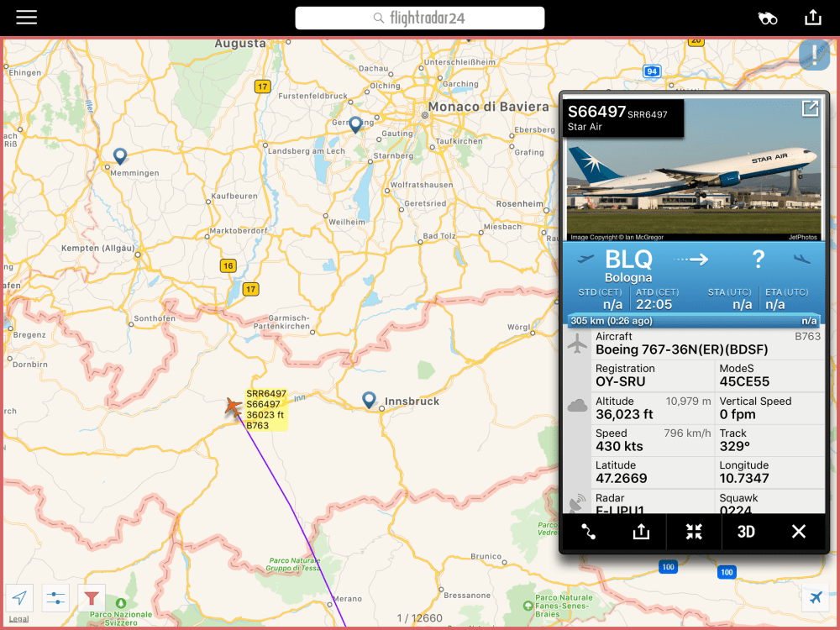The width and height of the screenshot is (840, 630).
Task: Collapse panel with compress arrows icon
Action: click(694, 532)
